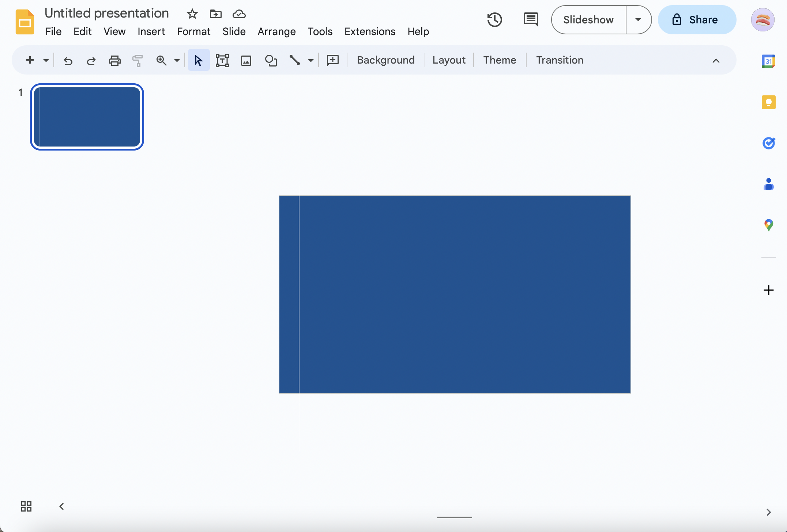Select the arrow/select tool

tap(198, 59)
